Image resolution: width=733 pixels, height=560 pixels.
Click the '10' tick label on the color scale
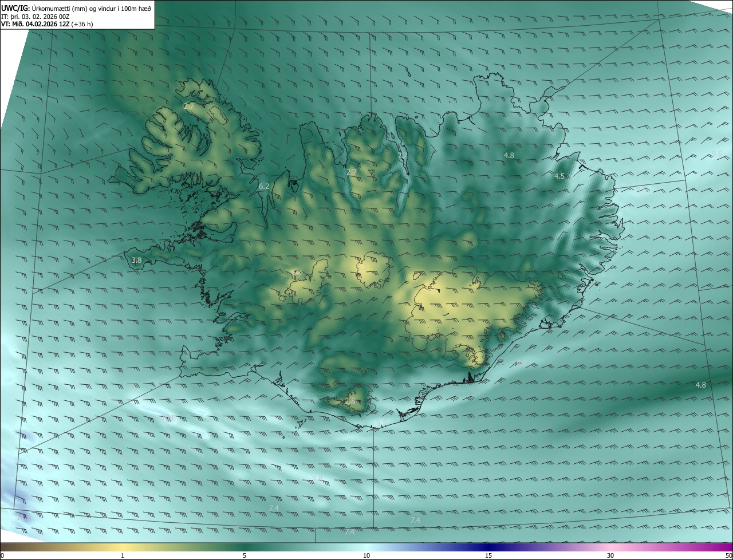[366, 555]
